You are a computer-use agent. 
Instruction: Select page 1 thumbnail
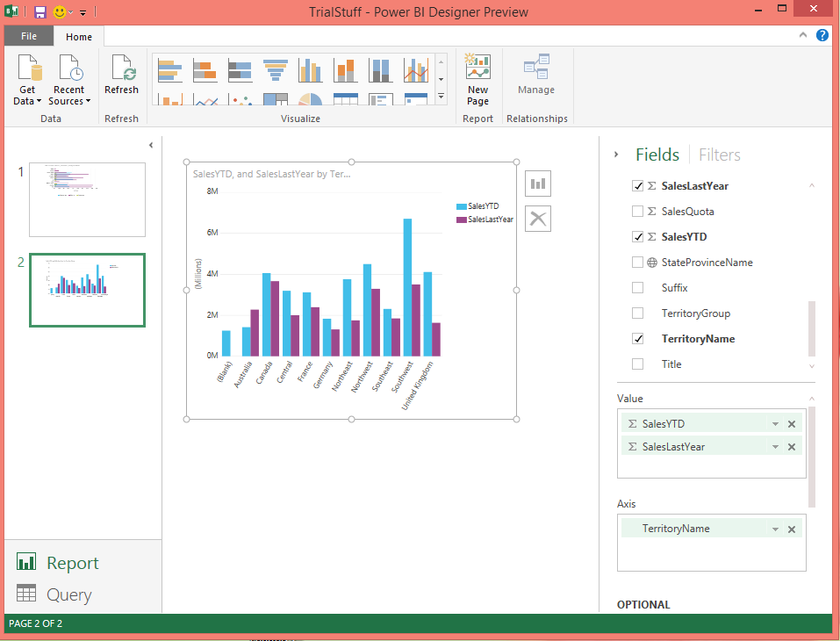[x=87, y=199]
